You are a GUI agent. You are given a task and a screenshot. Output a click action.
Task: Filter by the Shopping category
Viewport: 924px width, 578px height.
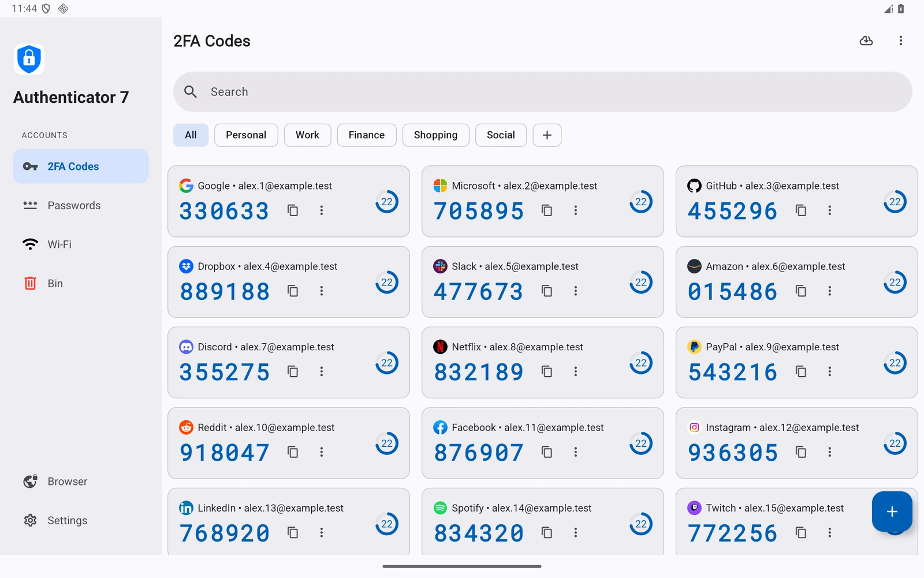click(435, 135)
